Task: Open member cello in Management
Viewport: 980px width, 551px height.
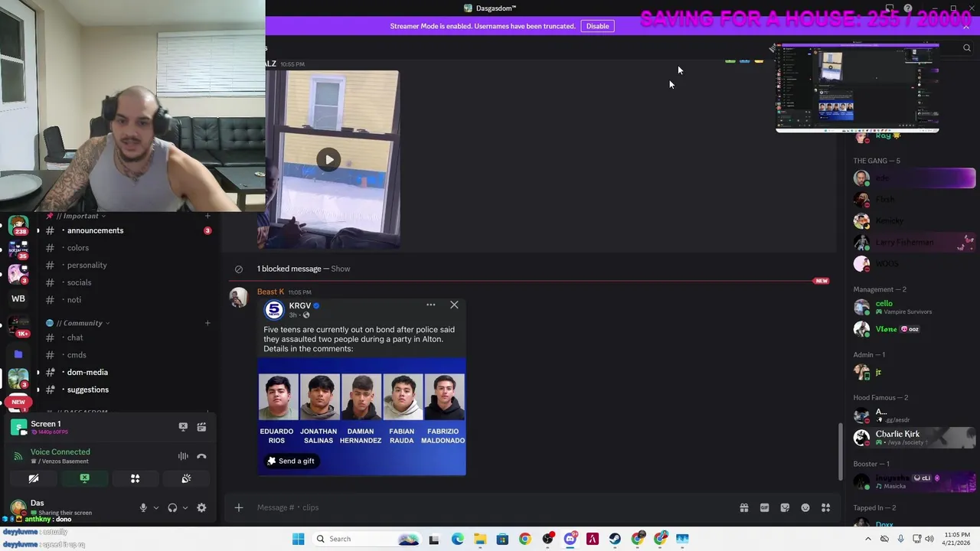Action: pyautogui.click(x=915, y=307)
